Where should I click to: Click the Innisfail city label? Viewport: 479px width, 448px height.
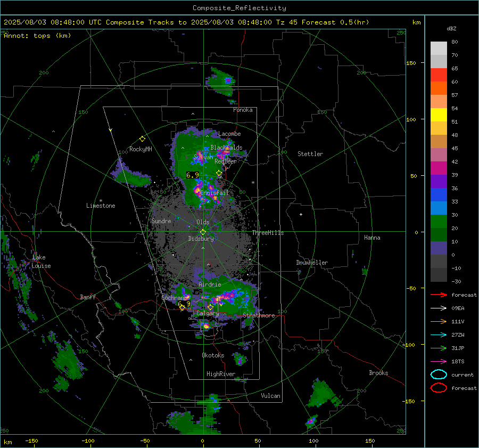pos(214,193)
